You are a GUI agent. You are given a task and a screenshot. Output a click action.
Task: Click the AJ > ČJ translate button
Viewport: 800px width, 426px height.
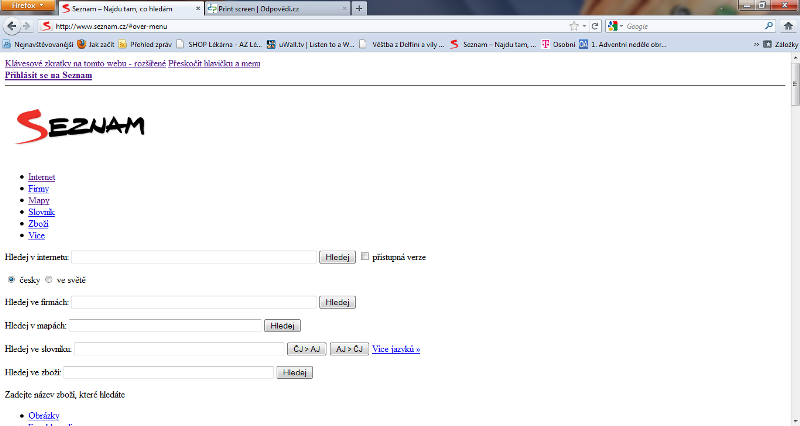click(x=349, y=349)
